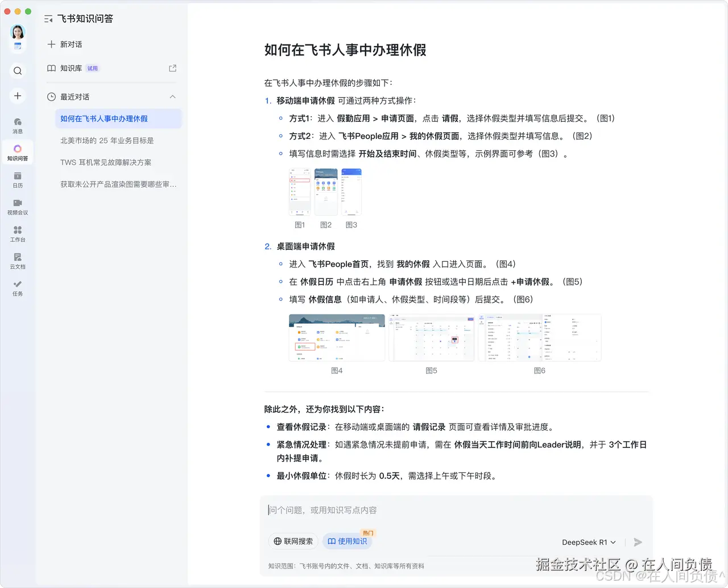728x588 pixels.
Task: Enable 联网搜索 web search toggle
Action: (293, 541)
